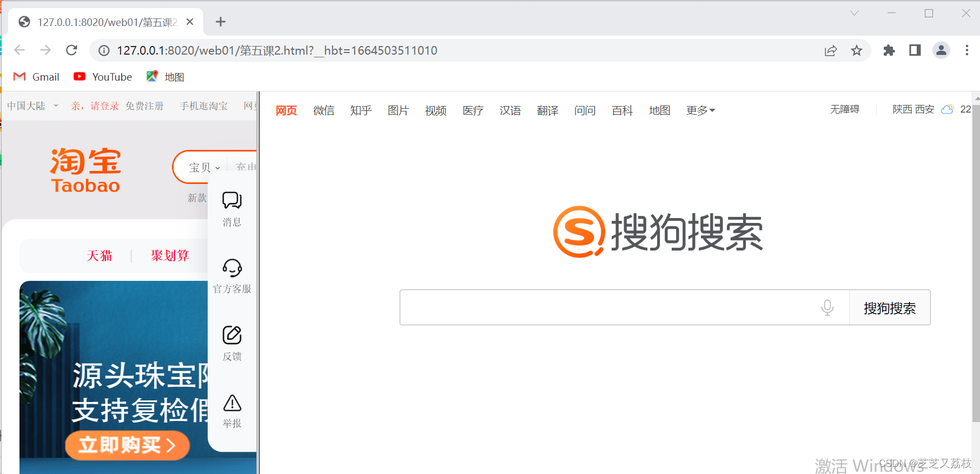Open the 宝贝 search type dropdown
Screen dimensions: 980x474
204,168
